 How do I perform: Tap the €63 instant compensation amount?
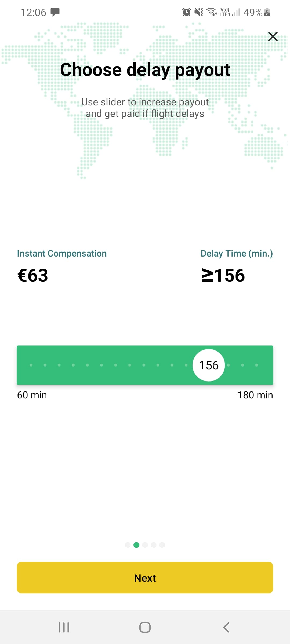click(33, 275)
